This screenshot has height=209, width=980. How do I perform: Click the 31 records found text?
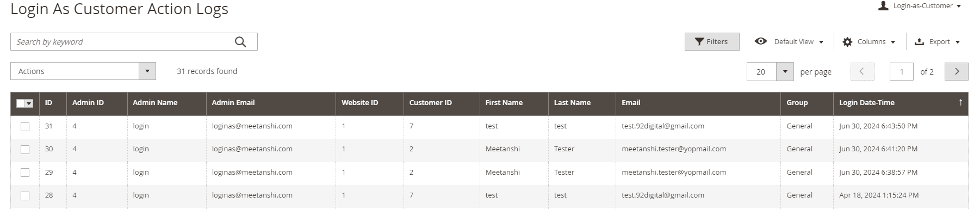click(x=207, y=71)
